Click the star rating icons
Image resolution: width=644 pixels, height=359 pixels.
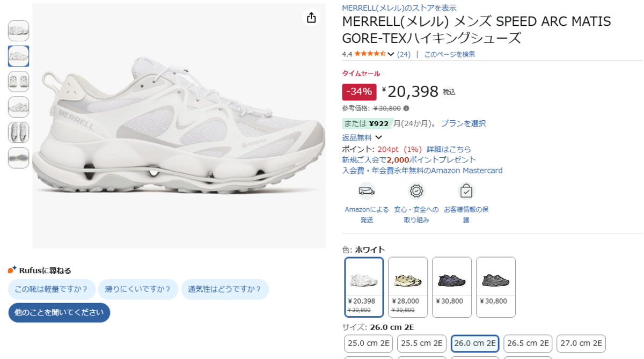pos(370,54)
